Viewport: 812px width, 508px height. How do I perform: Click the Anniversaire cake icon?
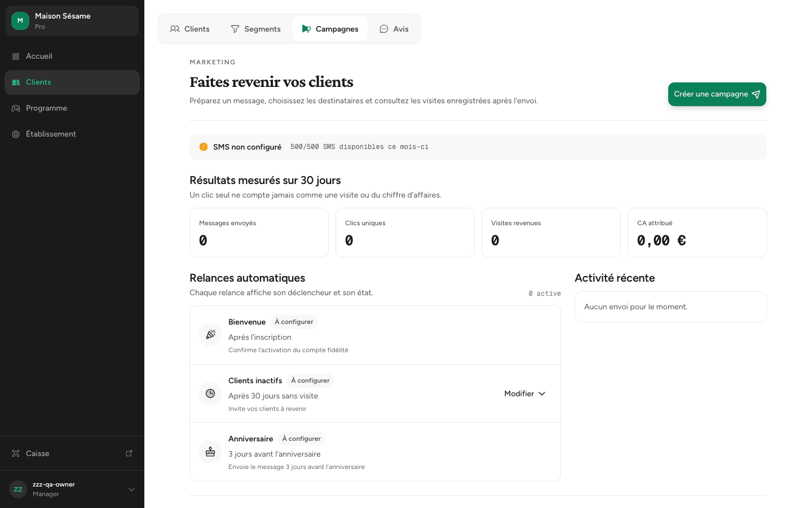tap(210, 452)
